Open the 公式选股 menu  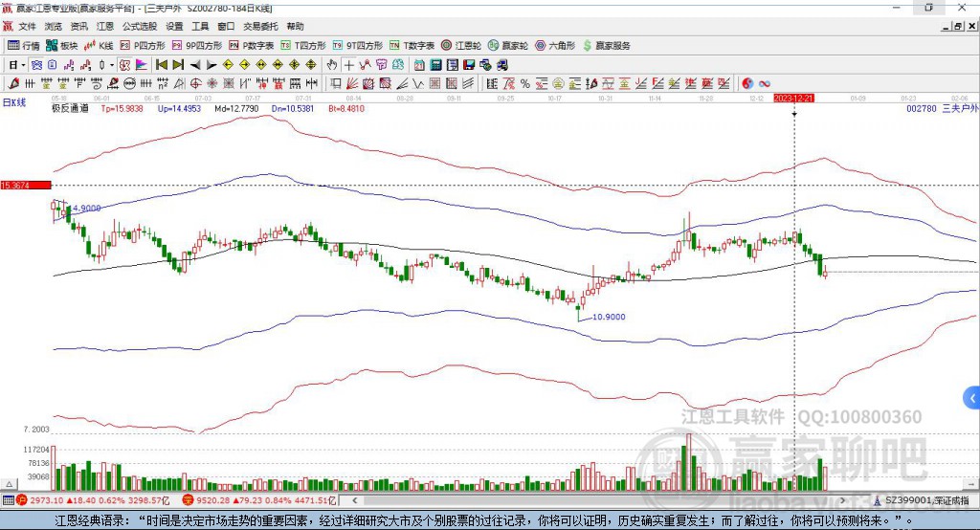[140, 26]
